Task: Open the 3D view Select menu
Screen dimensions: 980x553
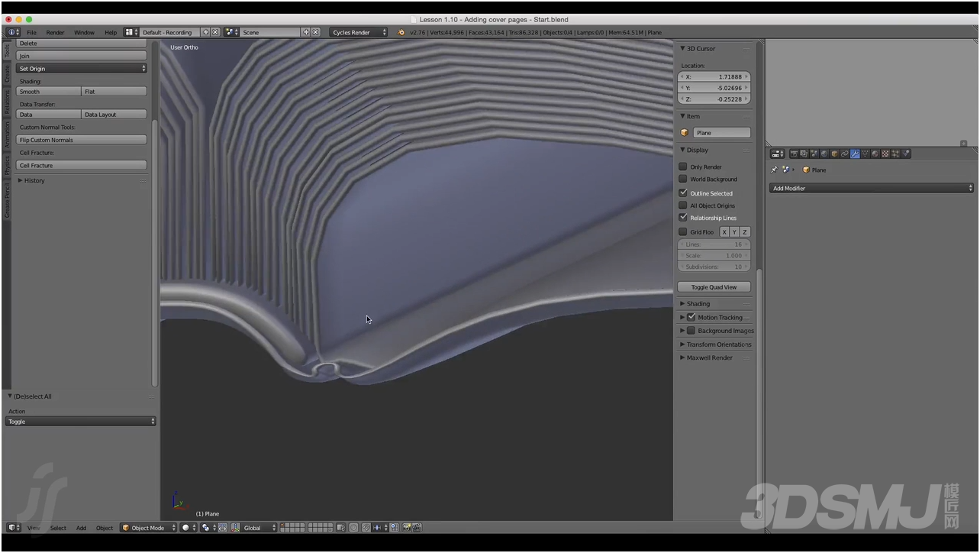Action: 58,528
